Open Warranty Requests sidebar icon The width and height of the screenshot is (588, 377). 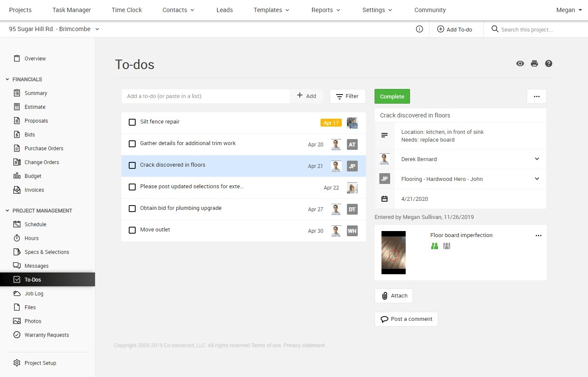17,335
